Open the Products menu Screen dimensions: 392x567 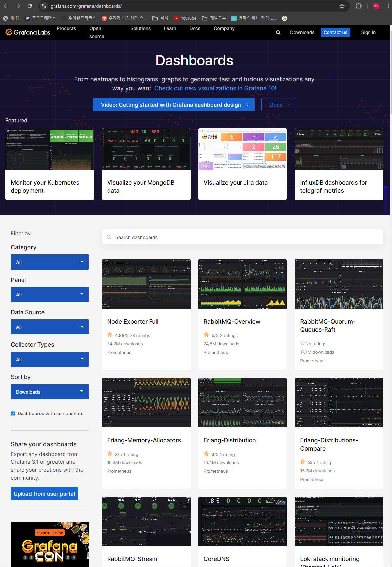(x=66, y=28)
